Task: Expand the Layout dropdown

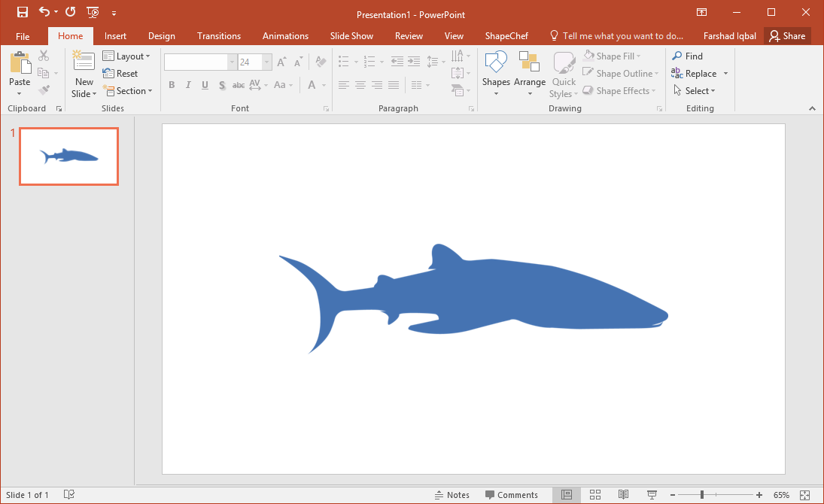Action: click(x=132, y=56)
